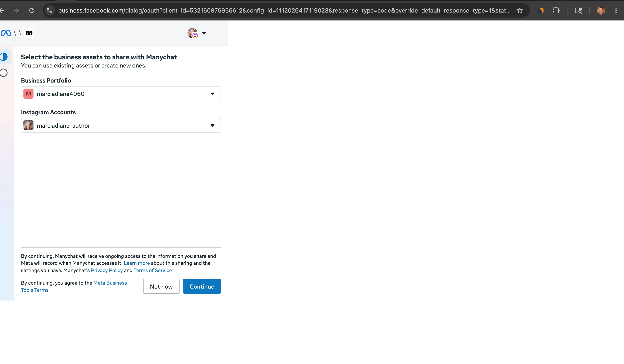Select the empty second step circle
Image resolution: width=624 pixels, height=364 pixels.
tap(4, 73)
